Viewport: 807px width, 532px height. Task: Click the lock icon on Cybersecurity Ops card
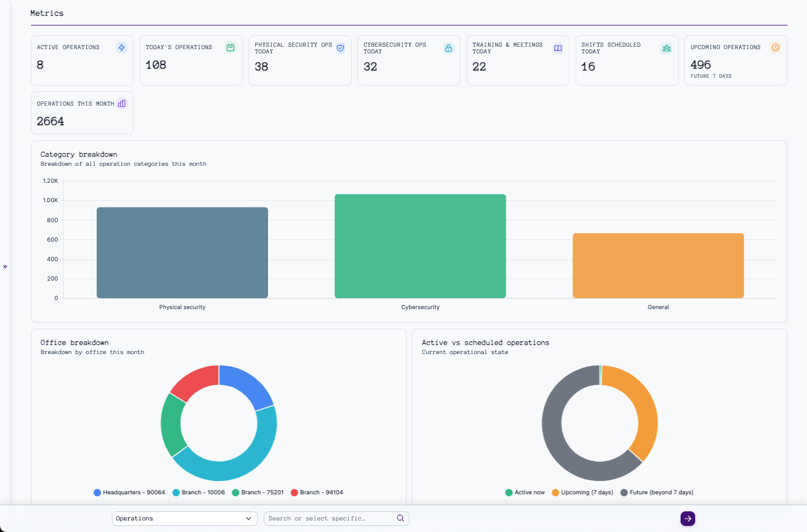coord(448,47)
